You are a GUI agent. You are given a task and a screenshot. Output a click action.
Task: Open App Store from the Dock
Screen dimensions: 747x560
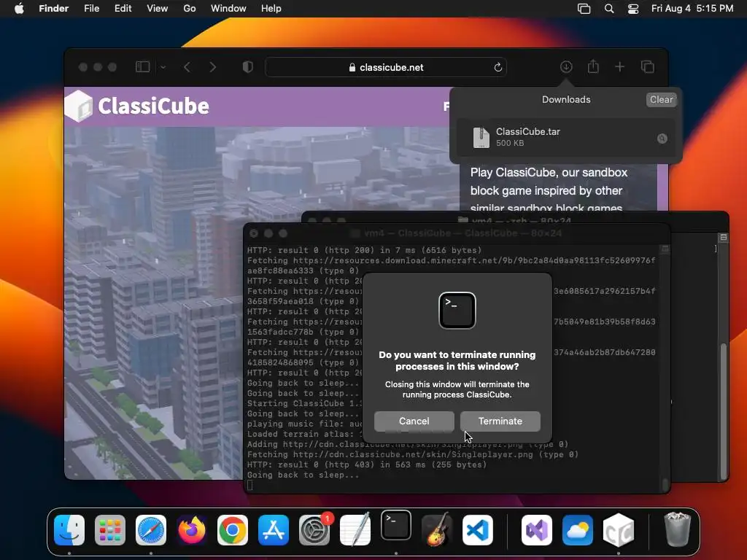click(274, 530)
